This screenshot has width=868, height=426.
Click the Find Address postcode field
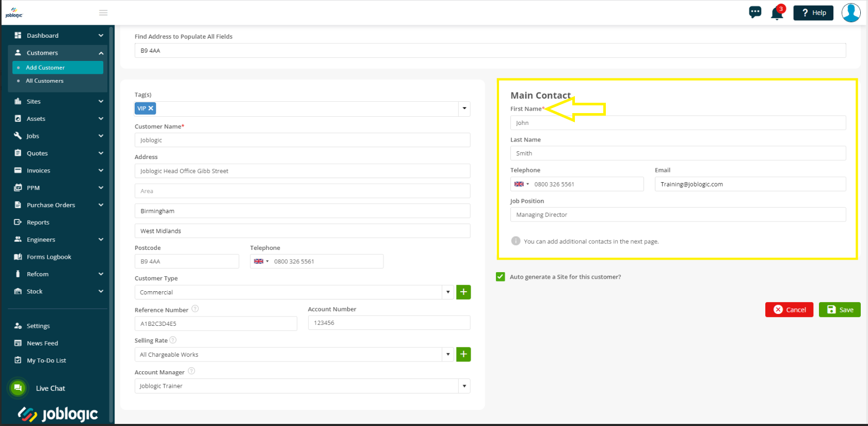point(490,51)
